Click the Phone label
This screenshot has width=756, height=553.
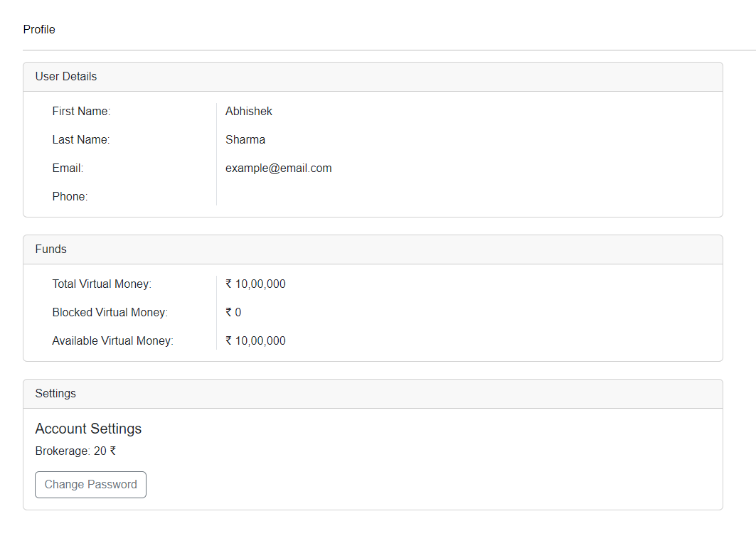point(70,197)
